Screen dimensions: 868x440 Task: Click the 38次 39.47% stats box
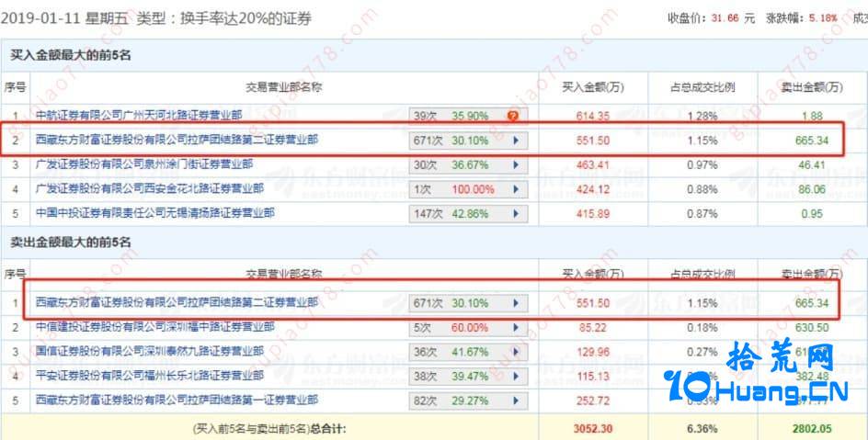click(x=468, y=376)
